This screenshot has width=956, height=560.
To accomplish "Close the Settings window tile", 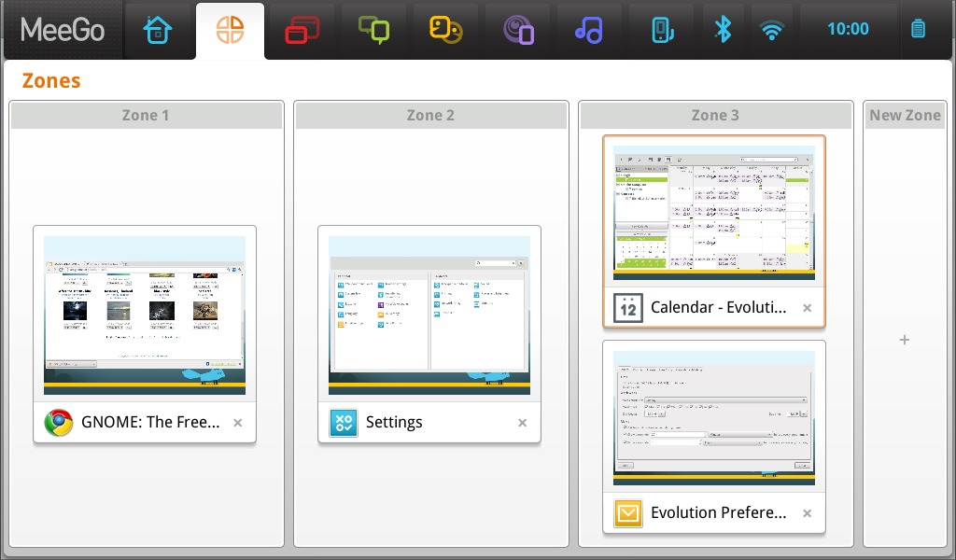I will click(x=523, y=423).
